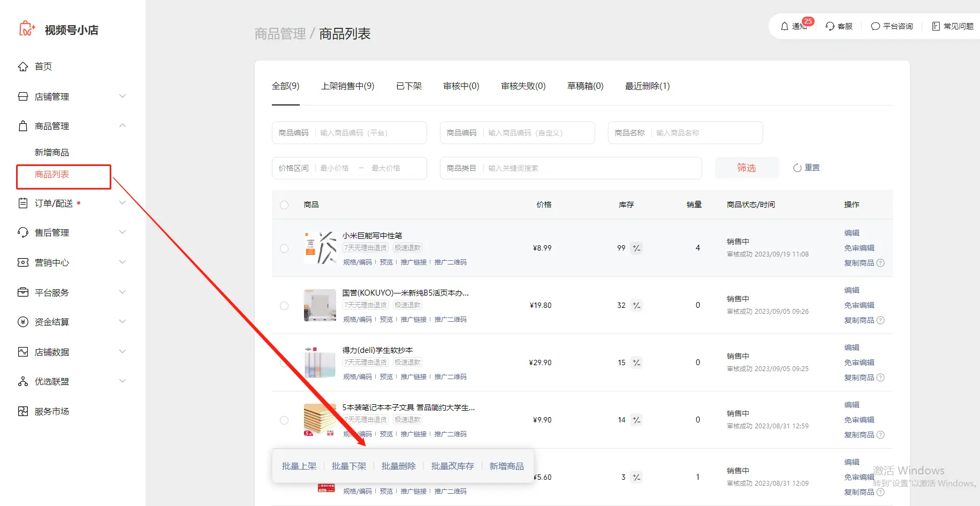Toggle select-all circle in table header
This screenshot has width=980, height=506.
point(284,205)
